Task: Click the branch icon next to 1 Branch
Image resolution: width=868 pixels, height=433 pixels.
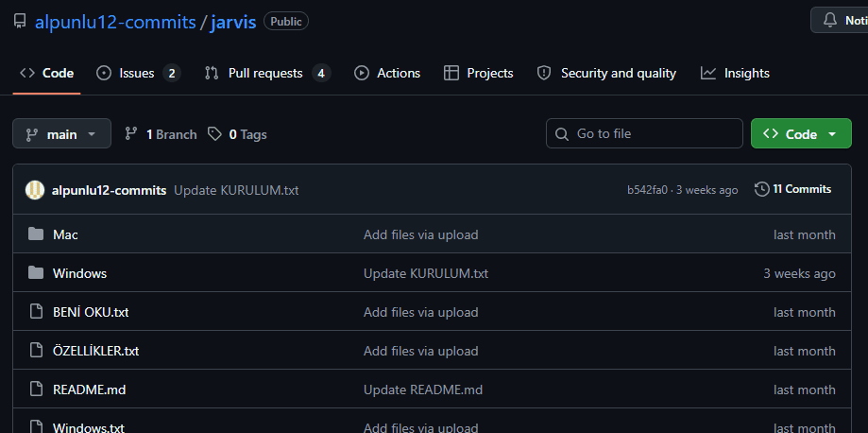Action: click(x=131, y=133)
